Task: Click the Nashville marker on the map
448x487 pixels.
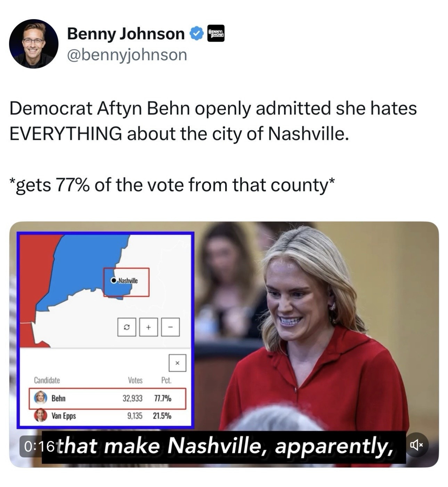Action: 113,280
